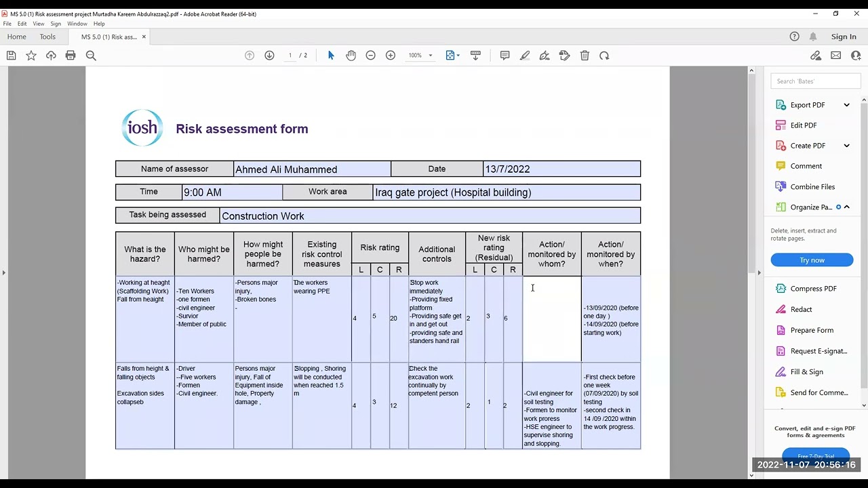Click the share link icon
This screenshot has height=488, width=868.
816,56
